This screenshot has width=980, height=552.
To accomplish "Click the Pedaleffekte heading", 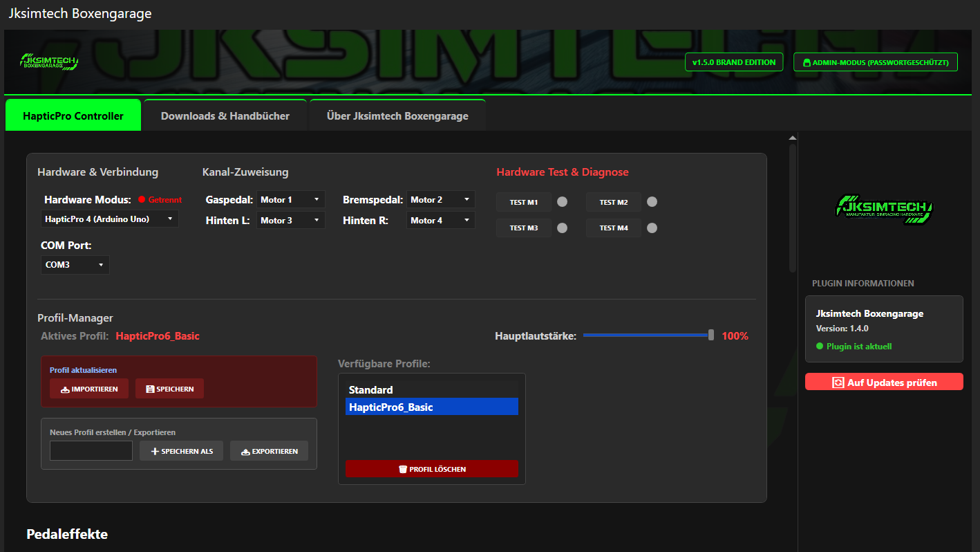I will [x=67, y=534].
